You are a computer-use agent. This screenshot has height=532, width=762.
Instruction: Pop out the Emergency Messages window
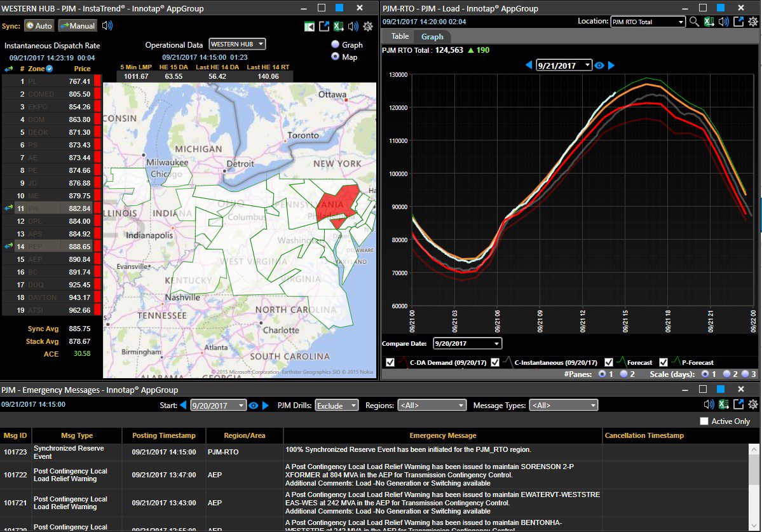(x=738, y=405)
